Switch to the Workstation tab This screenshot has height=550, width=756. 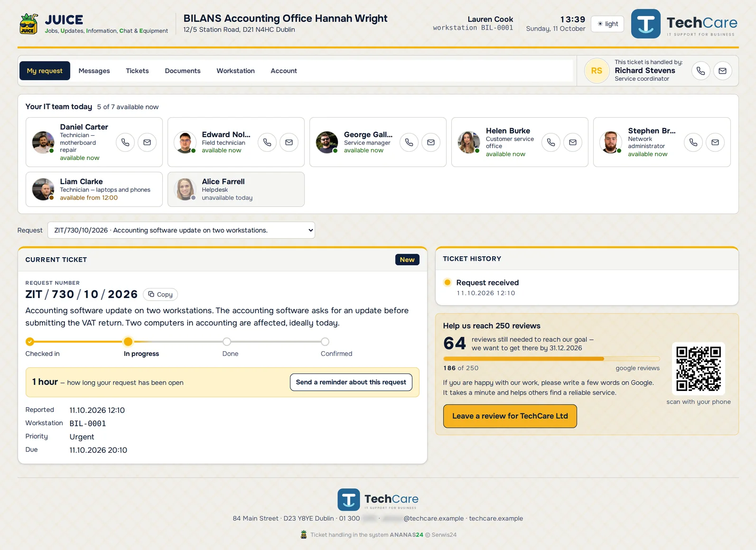pos(235,71)
